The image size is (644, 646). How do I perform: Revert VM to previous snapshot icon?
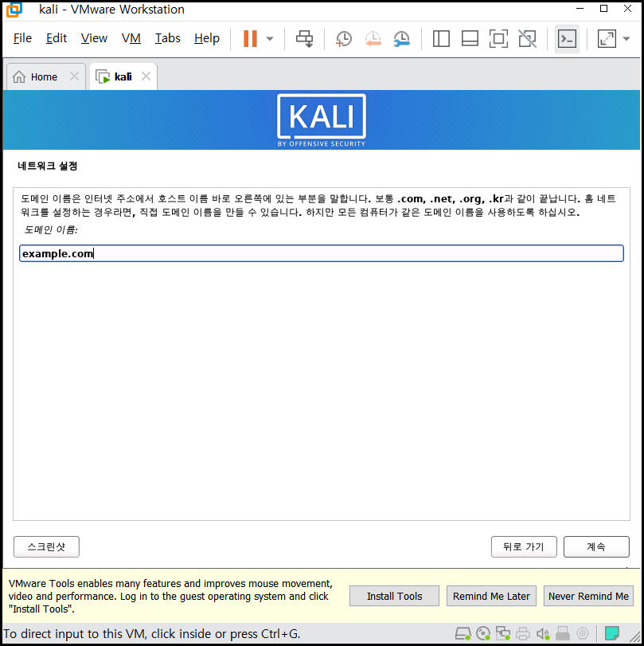pyautogui.click(x=373, y=39)
